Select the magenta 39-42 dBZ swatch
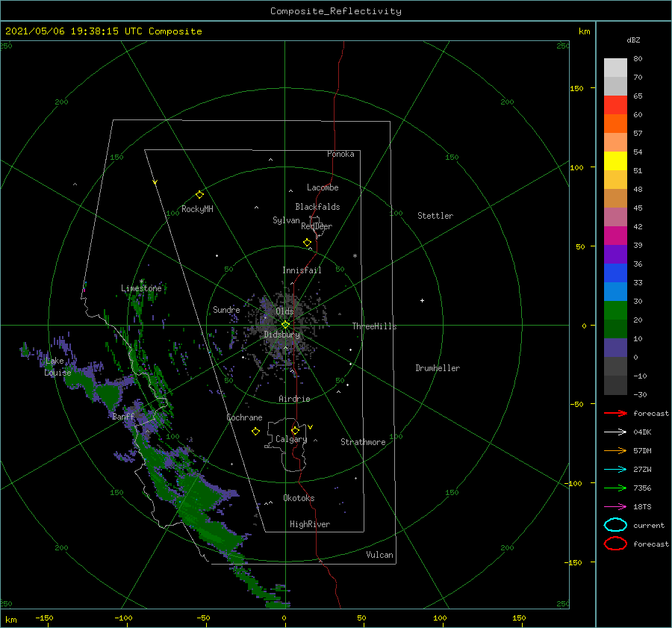This screenshot has width=672, height=628. tap(615, 236)
